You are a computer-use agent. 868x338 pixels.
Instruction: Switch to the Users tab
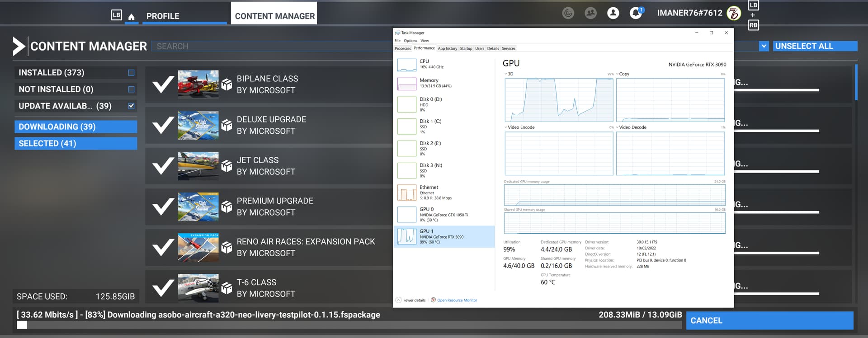[480, 48]
